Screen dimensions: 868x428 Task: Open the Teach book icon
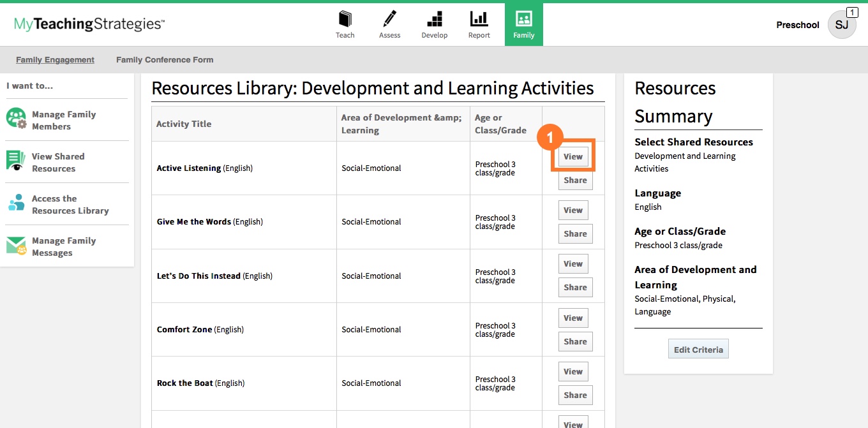[x=345, y=18]
